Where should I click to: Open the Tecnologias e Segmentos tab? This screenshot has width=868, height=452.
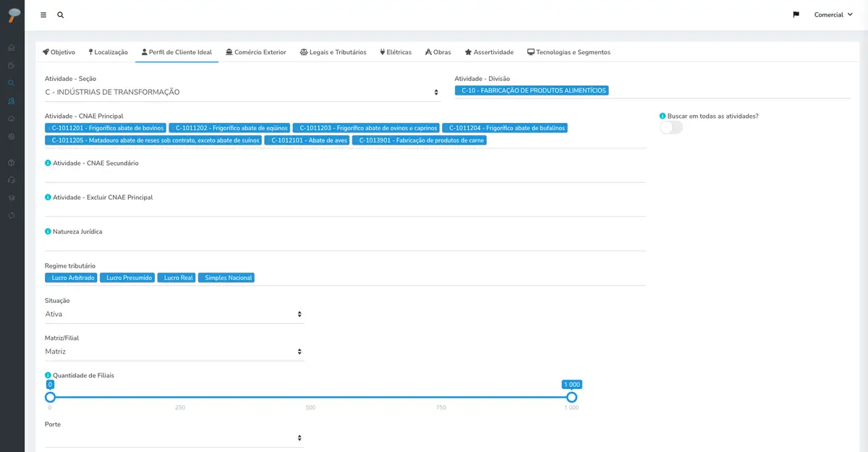[x=569, y=52]
